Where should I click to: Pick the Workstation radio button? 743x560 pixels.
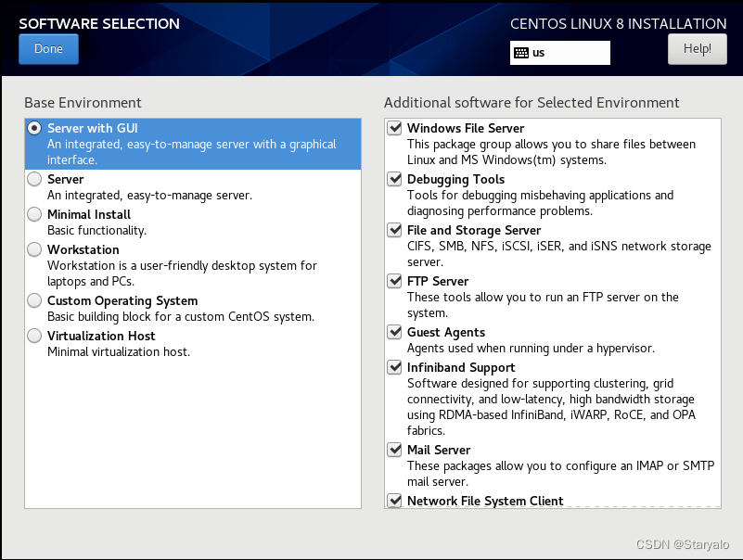[34, 249]
